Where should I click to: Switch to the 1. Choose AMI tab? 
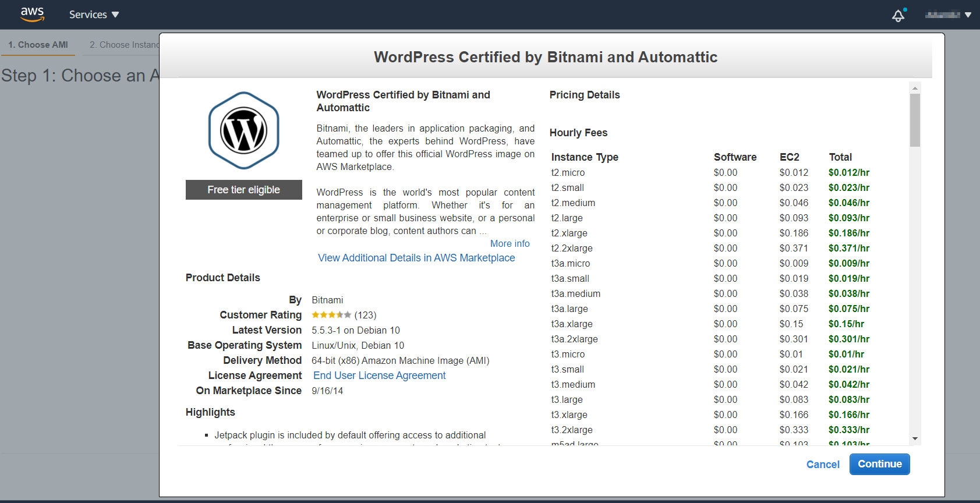38,45
